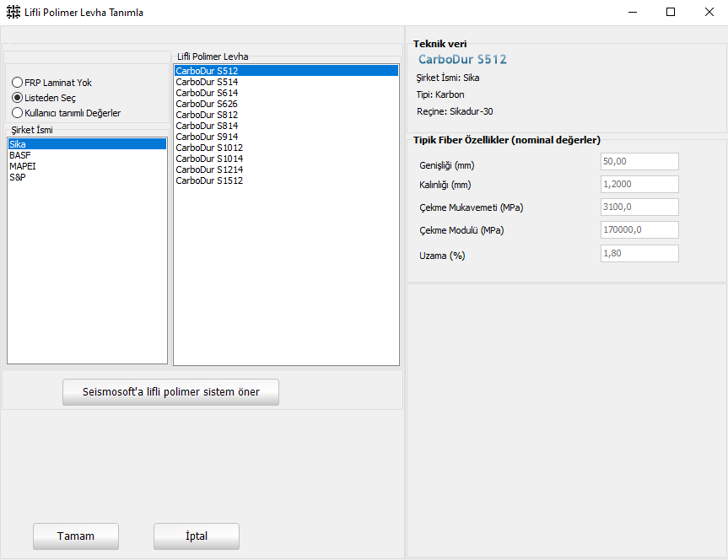Pick BASF from the Şirket İsmi list
This screenshot has height=560, width=728.
(87, 155)
